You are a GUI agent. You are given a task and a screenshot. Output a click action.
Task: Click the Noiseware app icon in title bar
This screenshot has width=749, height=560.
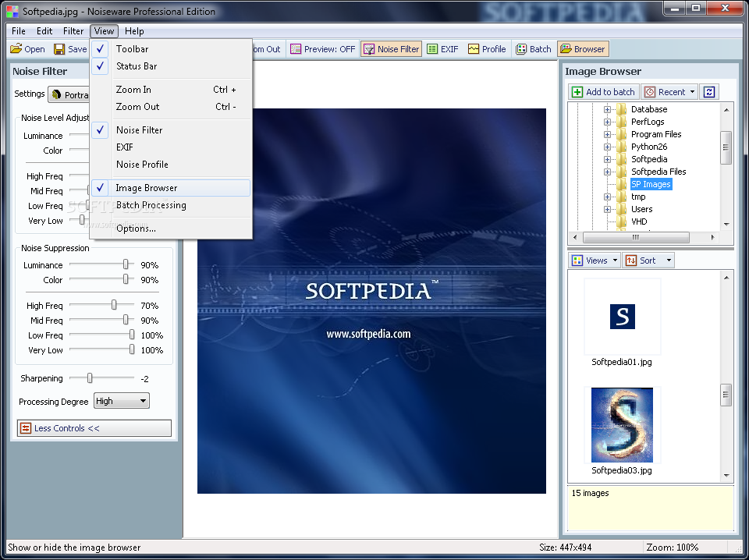pos(12,11)
